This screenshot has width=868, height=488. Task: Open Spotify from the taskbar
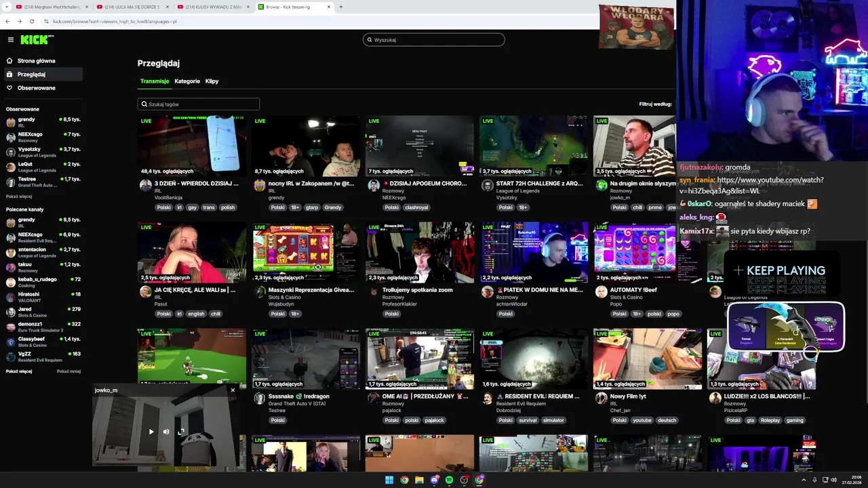tap(449, 480)
